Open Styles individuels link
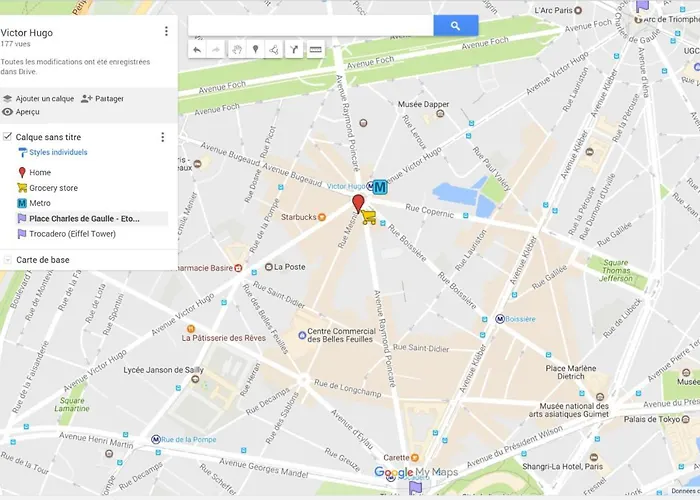The height and width of the screenshot is (500, 700). pyautogui.click(x=58, y=152)
